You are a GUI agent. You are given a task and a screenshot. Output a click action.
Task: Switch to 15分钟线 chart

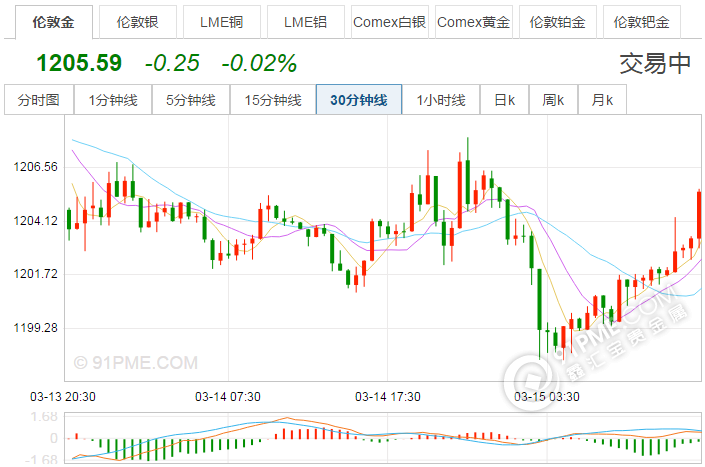point(273,99)
